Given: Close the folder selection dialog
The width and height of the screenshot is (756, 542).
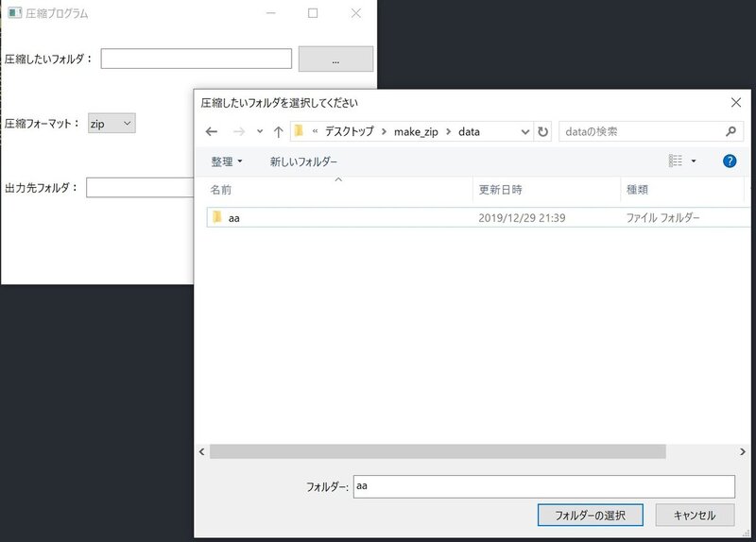Looking at the screenshot, I should tap(736, 102).
